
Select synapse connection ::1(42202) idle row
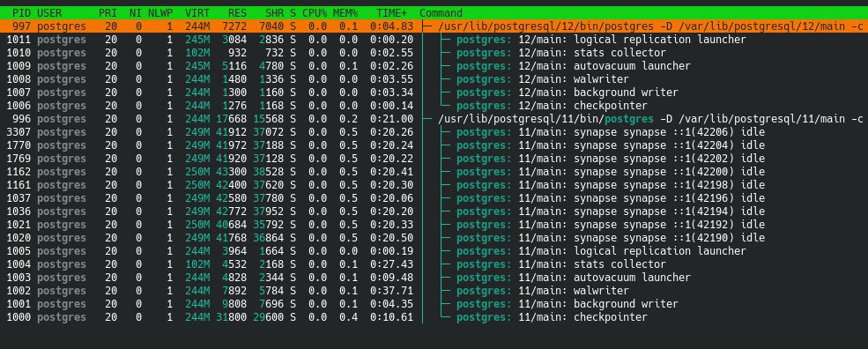[x=434, y=159]
